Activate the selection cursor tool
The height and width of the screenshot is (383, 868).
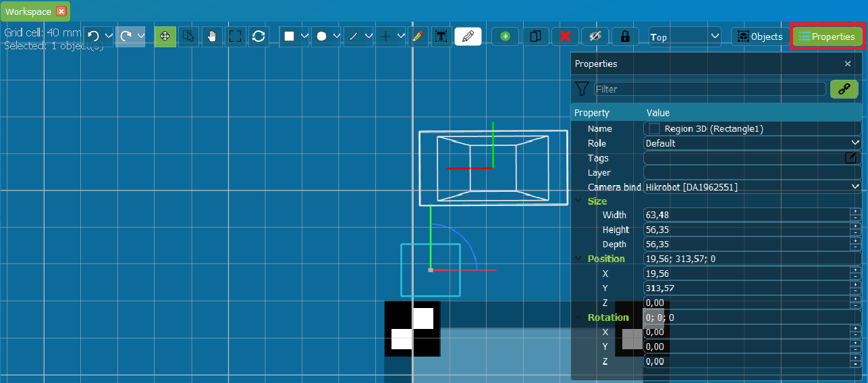(x=188, y=36)
